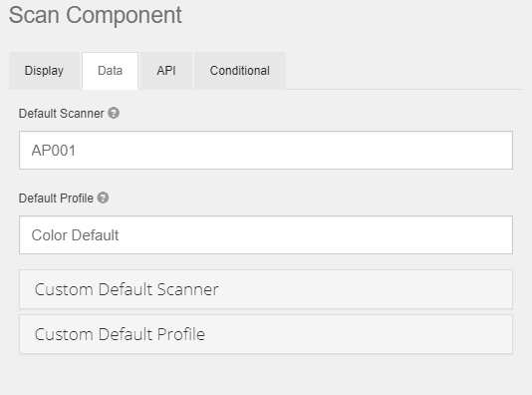The height and width of the screenshot is (395, 532).
Task: Click empty right side of Default Scanner box
Action: 407,151
